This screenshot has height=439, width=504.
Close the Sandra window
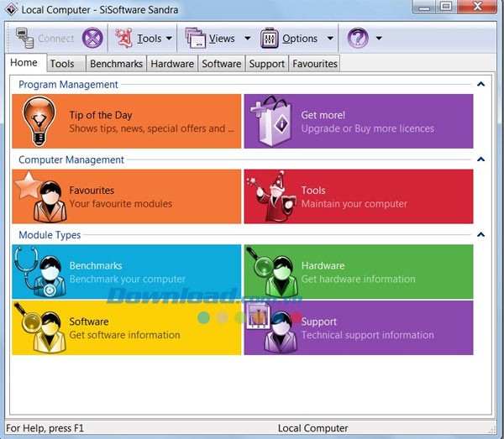pos(477,7)
